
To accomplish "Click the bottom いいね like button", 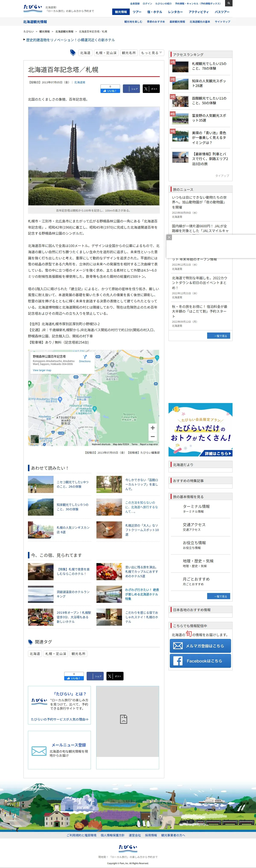I will 74,678.
